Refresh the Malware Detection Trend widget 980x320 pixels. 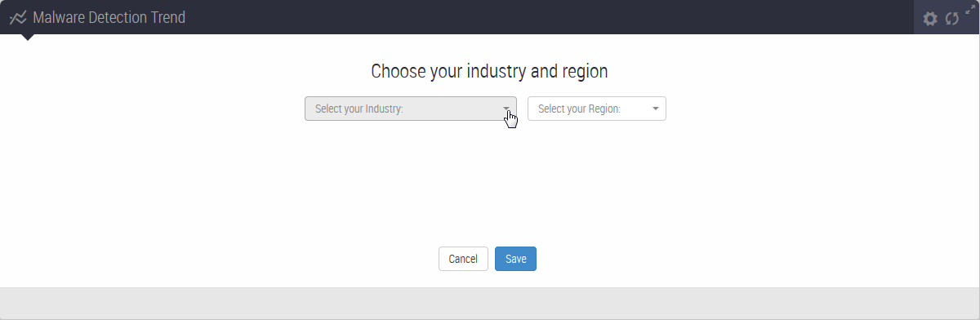(x=951, y=19)
